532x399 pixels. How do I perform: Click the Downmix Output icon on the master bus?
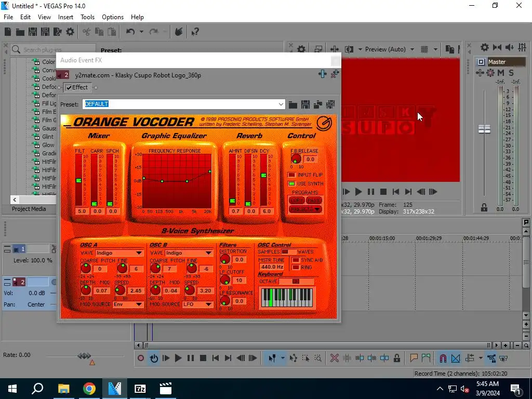[497, 47]
